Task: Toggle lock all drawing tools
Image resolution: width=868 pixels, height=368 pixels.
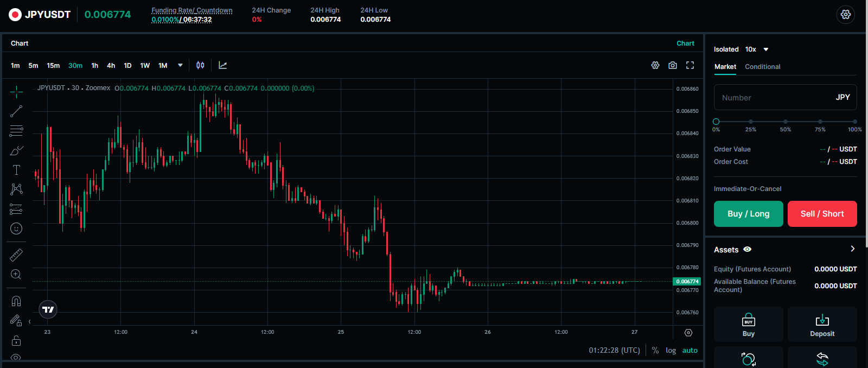Action: pos(16,340)
